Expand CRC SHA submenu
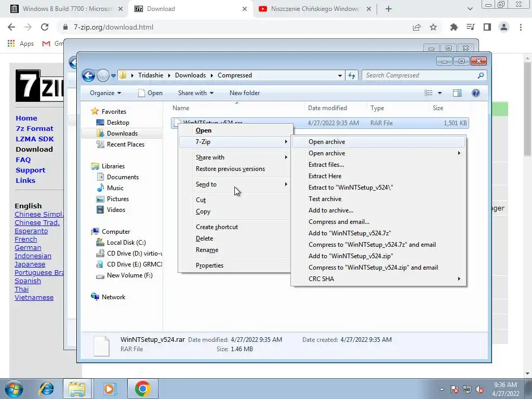Screen dimensions: 532x399 pyautogui.click(x=378, y=279)
